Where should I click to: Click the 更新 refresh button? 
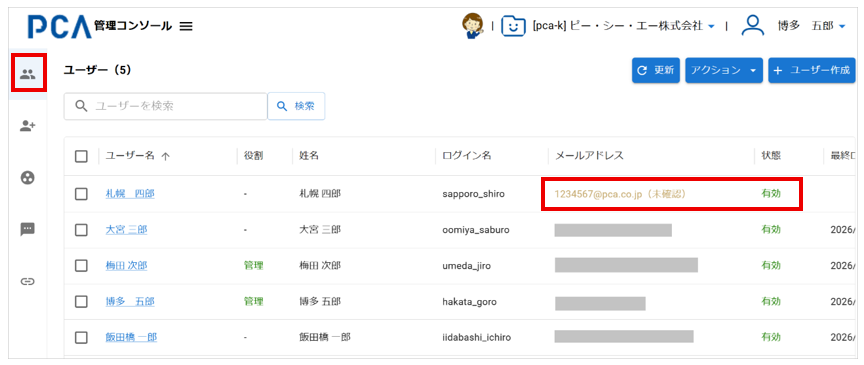click(656, 71)
